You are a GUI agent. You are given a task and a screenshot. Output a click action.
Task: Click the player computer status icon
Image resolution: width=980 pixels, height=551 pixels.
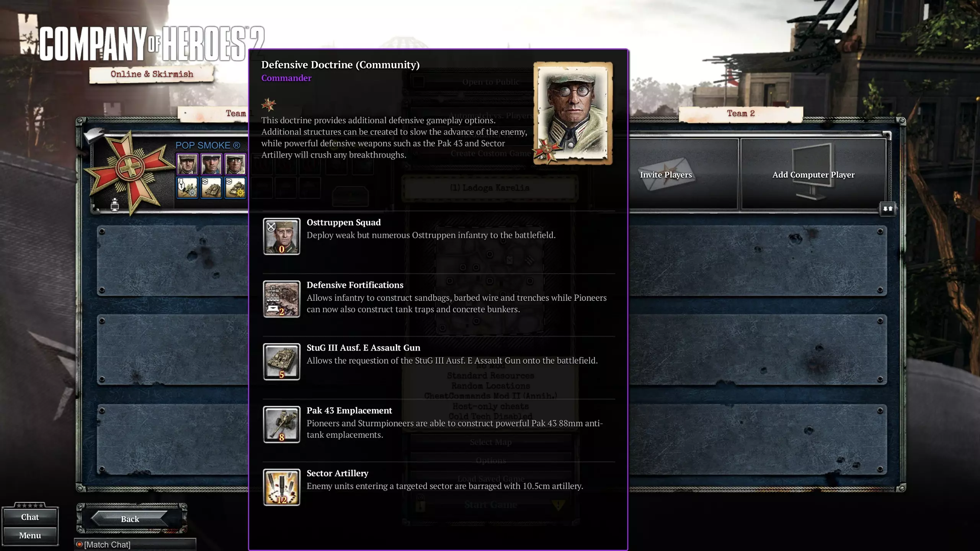point(114,205)
